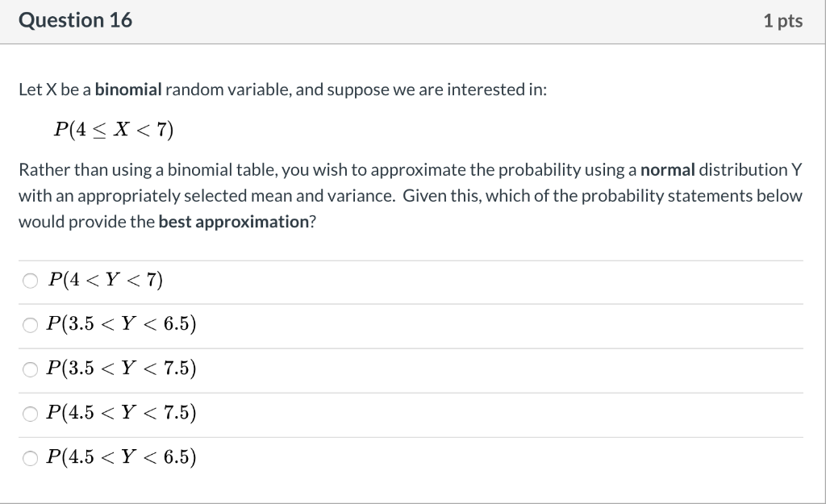Pick the P(3.5 < Y < 7.5) radio button

[30, 369]
